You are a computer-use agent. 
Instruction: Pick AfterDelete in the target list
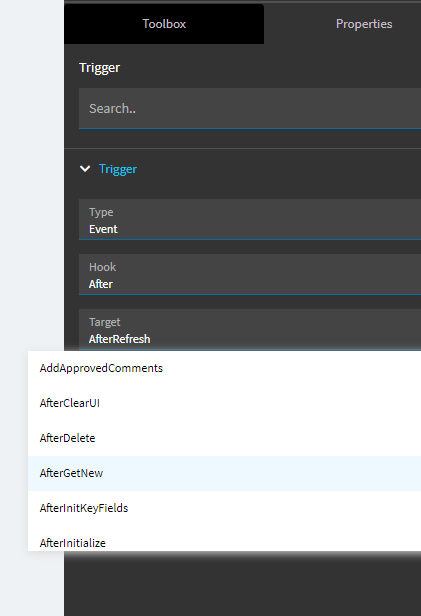[x=224, y=438]
